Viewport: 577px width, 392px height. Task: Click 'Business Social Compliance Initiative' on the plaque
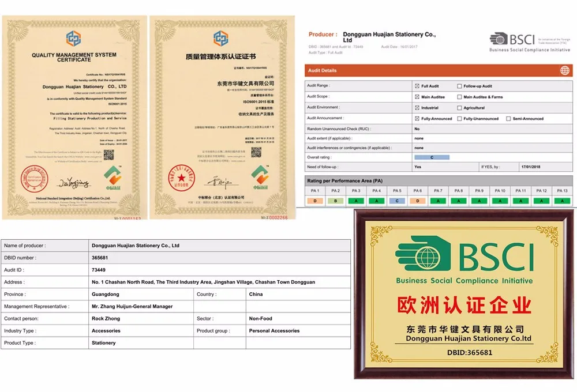click(464, 281)
